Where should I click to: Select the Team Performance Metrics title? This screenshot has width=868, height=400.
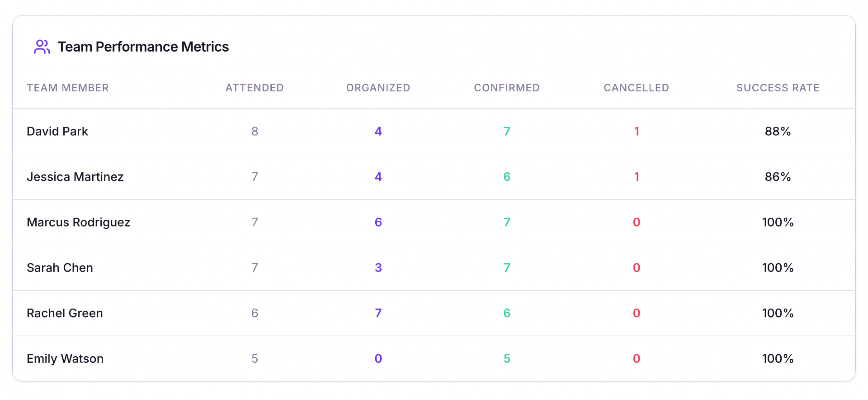point(143,47)
